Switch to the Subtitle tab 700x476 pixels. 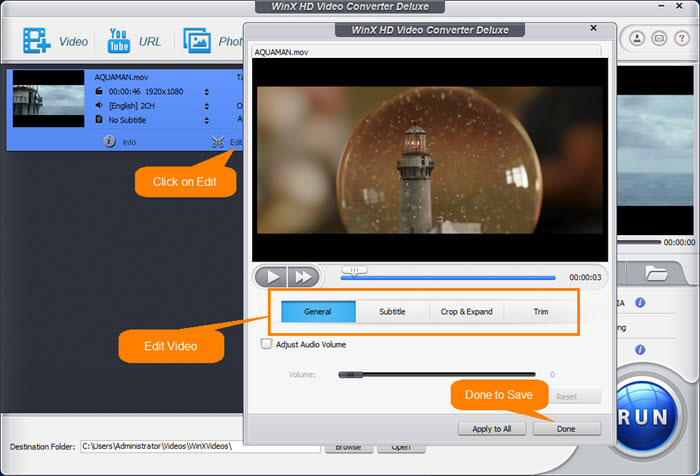pos(392,312)
